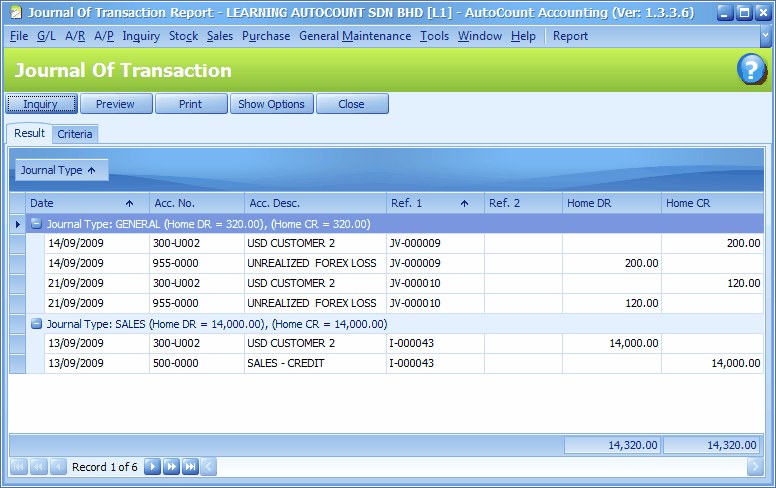
Task: Click the blue help question mark icon
Action: [x=751, y=70]
